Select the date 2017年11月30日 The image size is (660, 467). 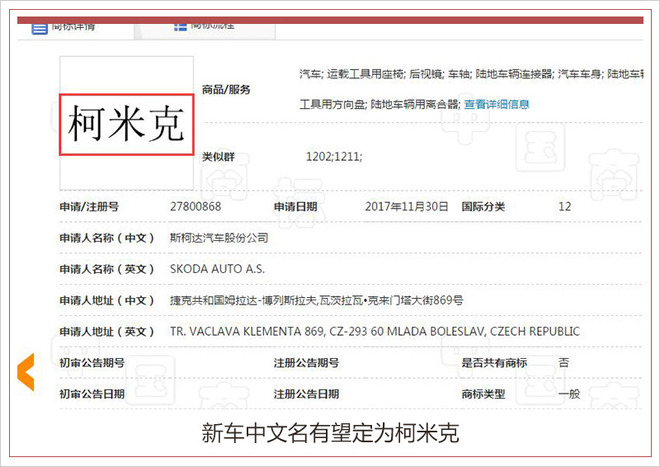[406, 206]
